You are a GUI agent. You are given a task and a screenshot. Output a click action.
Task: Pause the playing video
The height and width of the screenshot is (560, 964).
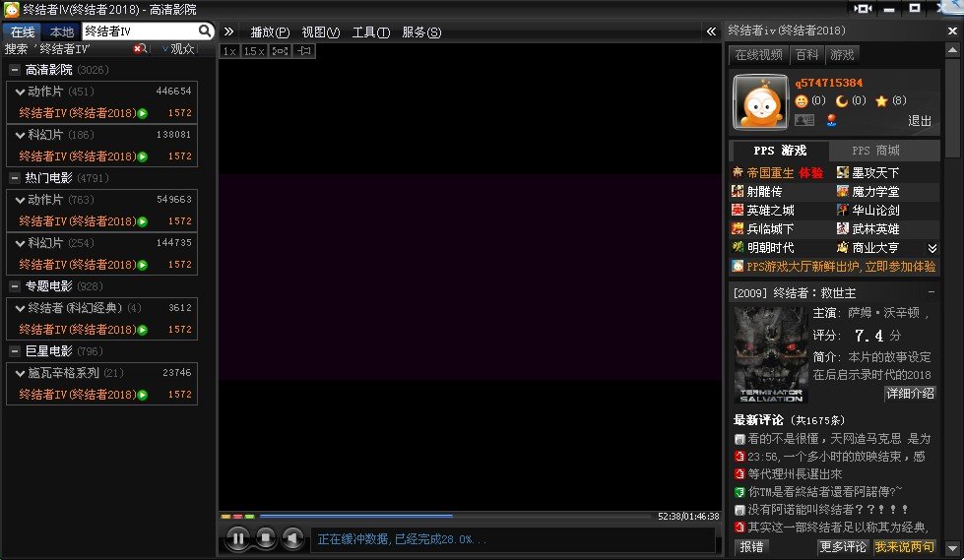coord(237,538)
